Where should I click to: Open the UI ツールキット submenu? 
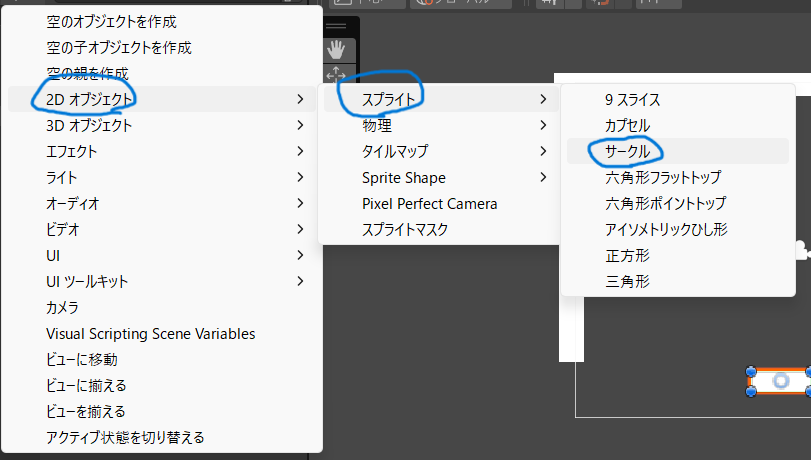[87, 281]
